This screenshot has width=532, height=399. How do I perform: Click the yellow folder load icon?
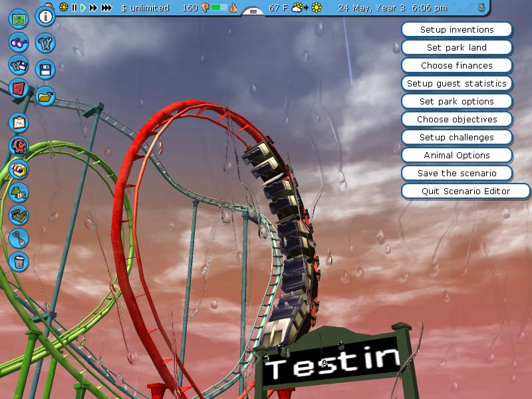click(x=45, y=96)
